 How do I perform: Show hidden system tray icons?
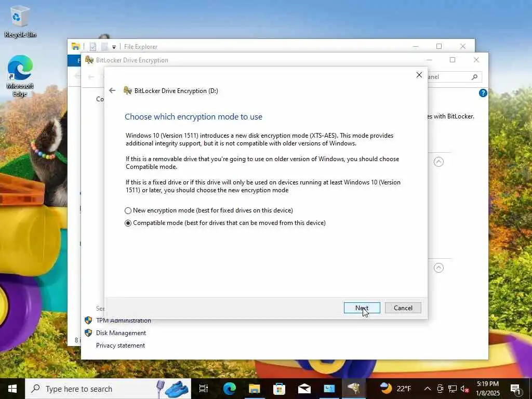point(428,389)
